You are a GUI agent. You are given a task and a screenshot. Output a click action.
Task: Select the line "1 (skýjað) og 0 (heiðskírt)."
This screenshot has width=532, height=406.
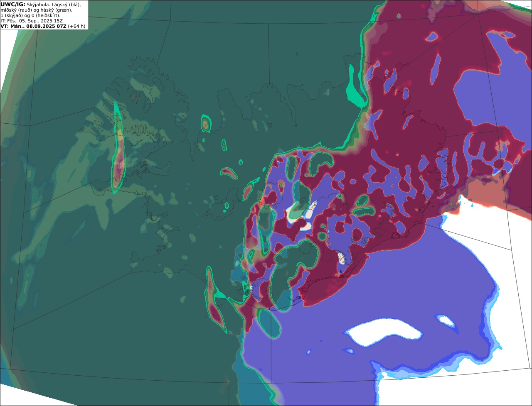[30, 15]
